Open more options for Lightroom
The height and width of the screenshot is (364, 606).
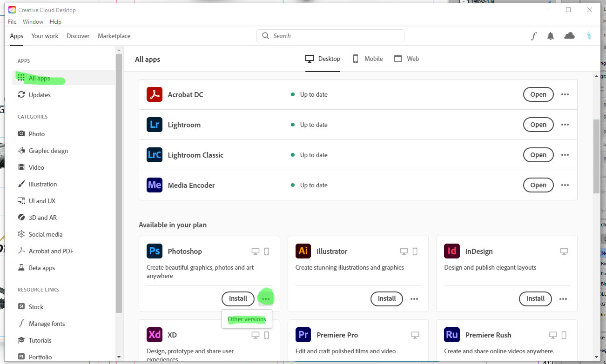[565, 125]
